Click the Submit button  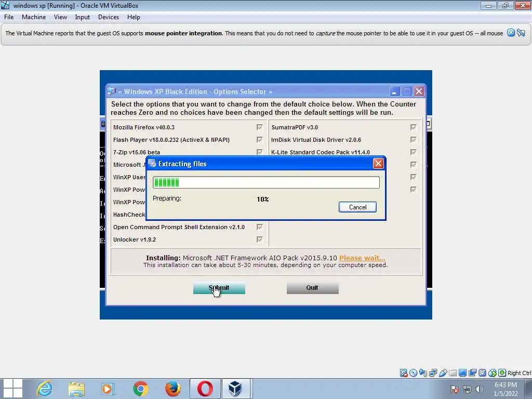click(x=219, y=288)
